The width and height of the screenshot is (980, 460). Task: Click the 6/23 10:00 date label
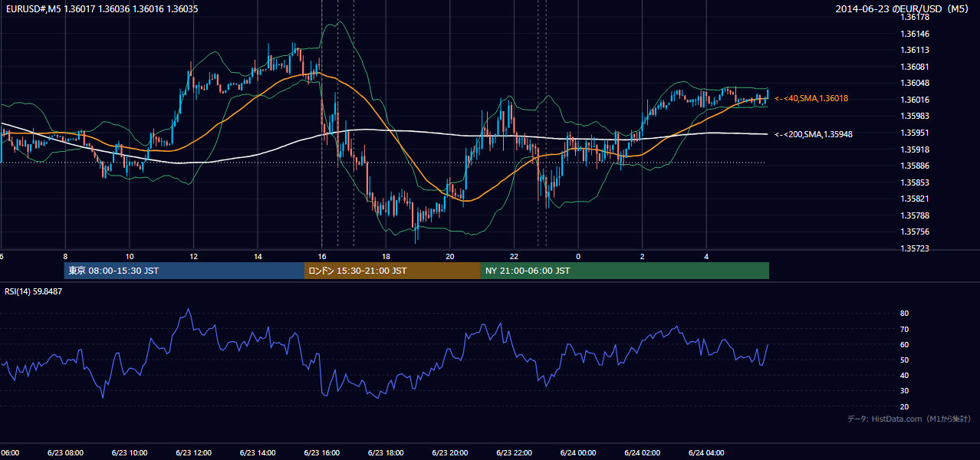[x=129, y=452]
